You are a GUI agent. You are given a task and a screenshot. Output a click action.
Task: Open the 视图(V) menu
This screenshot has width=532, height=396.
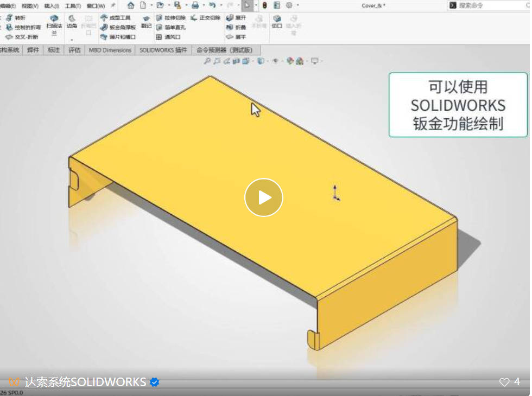30,6
